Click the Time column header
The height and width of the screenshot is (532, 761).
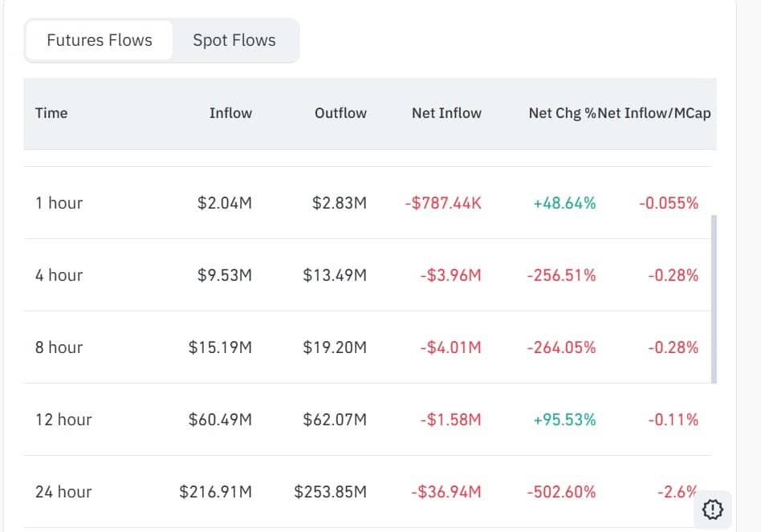tap(51, 113)
